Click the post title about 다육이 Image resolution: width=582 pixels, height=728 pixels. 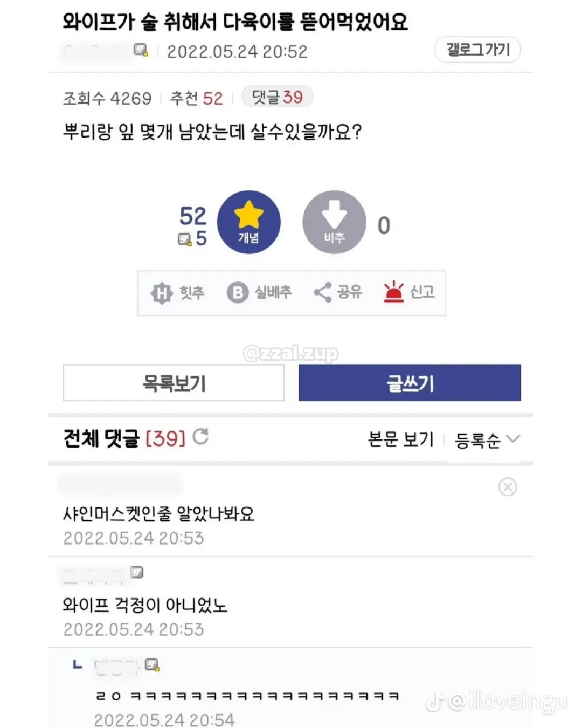tap(235, 22)
